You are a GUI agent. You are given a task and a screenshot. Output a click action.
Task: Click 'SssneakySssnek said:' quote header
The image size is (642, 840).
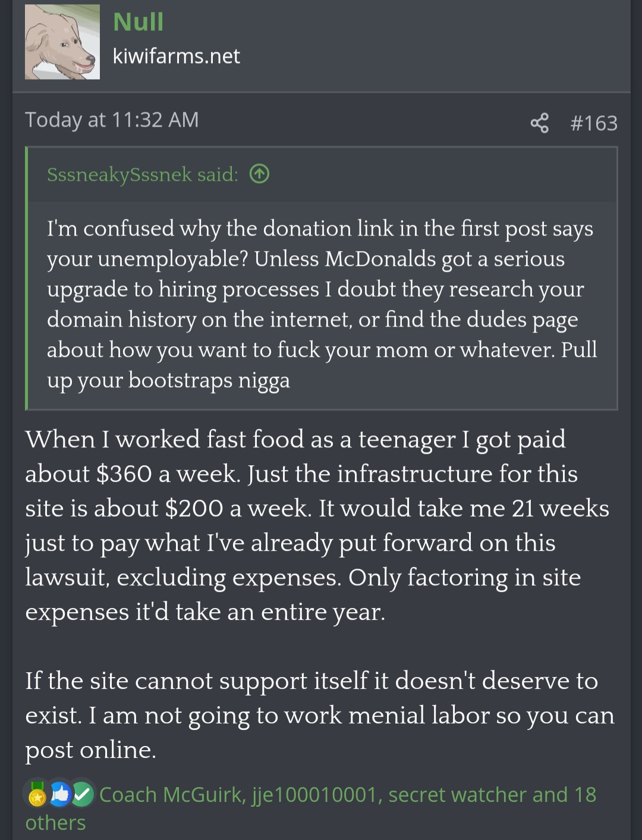pyautogui.click(x=143, y=174)
